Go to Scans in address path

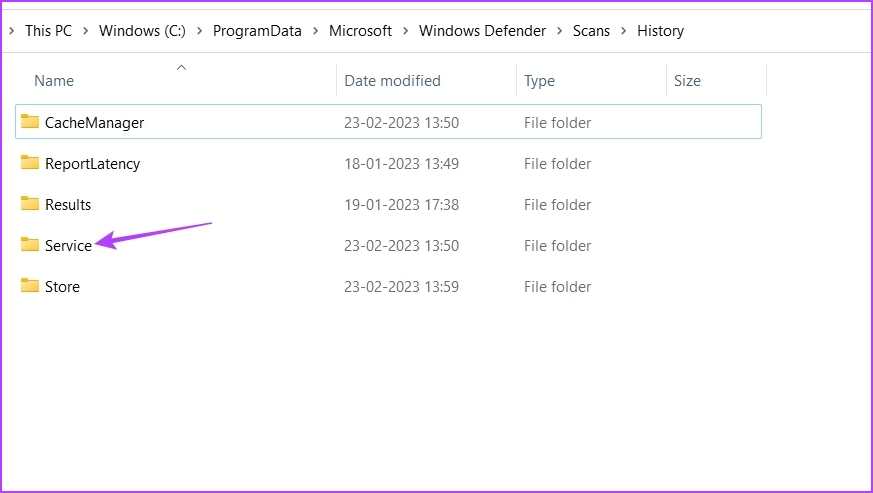tap(591, 31)
